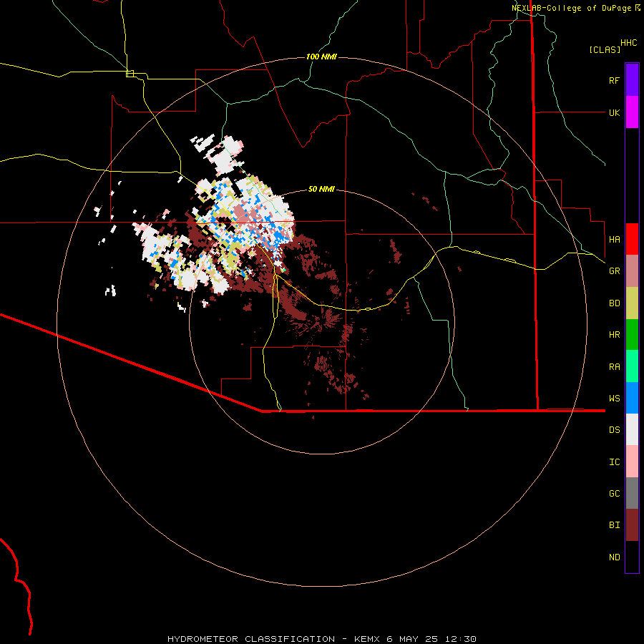644x644 pixels.
Task: Click the 'ND' legend label
Action: [614, 557]
